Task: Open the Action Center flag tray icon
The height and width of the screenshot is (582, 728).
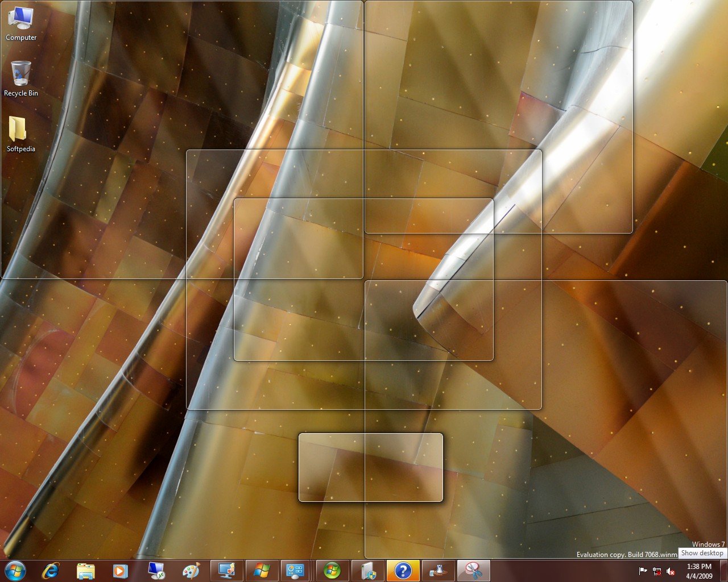Action: 643,571
